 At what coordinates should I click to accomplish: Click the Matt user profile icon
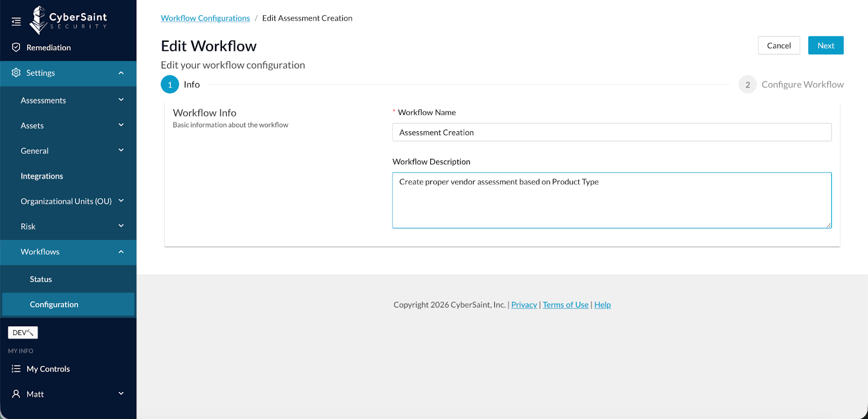[x=16, y=394]
